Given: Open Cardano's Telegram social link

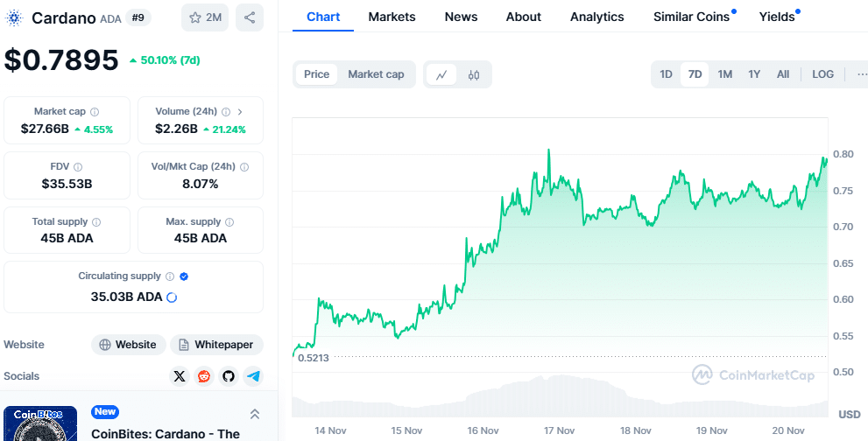Looking at the screenshot, I should tap(253, 376).
